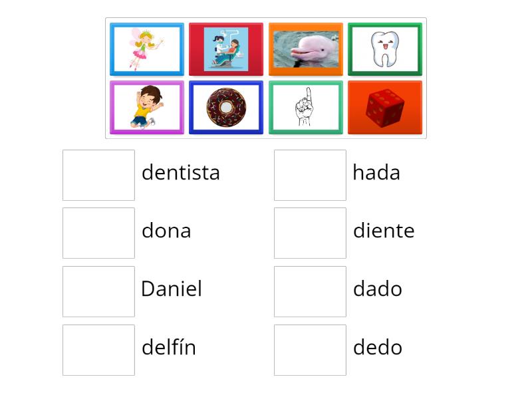
Task: Click the answer box beside dona
Action: tap(98, 232)
